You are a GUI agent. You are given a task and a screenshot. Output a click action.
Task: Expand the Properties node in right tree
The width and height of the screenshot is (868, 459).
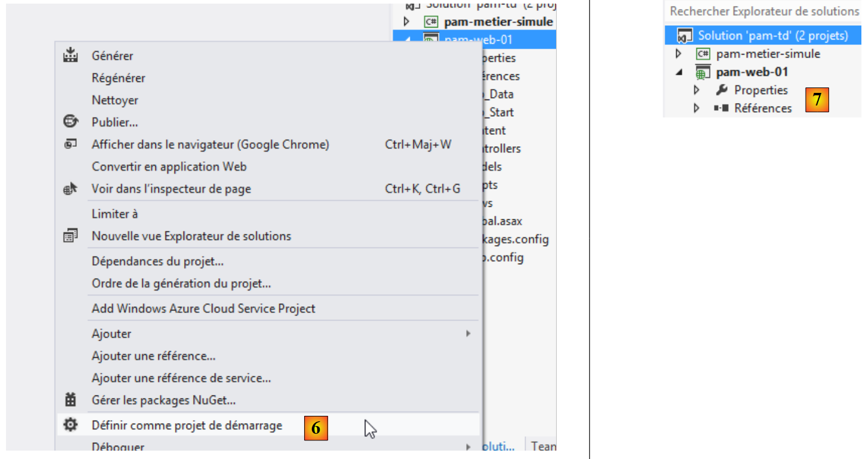click(x=696, y=90)
